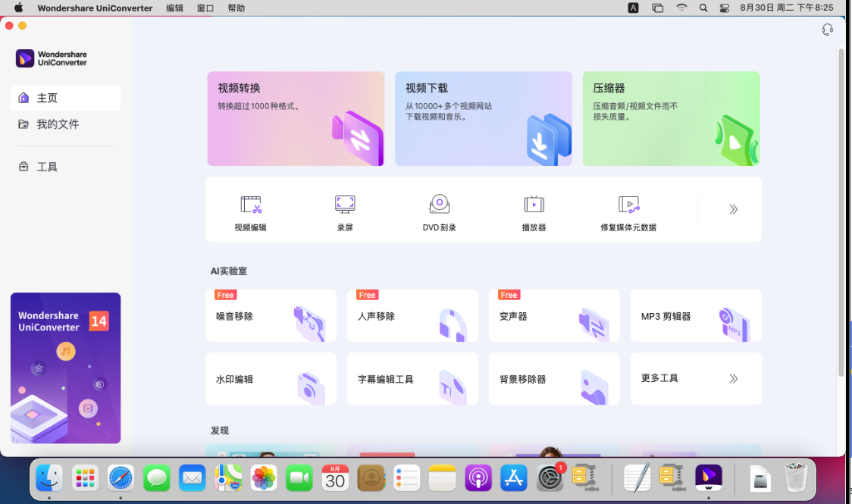Open Maps from the Dock
852x504 pixels.
click(x=227, y=478)
